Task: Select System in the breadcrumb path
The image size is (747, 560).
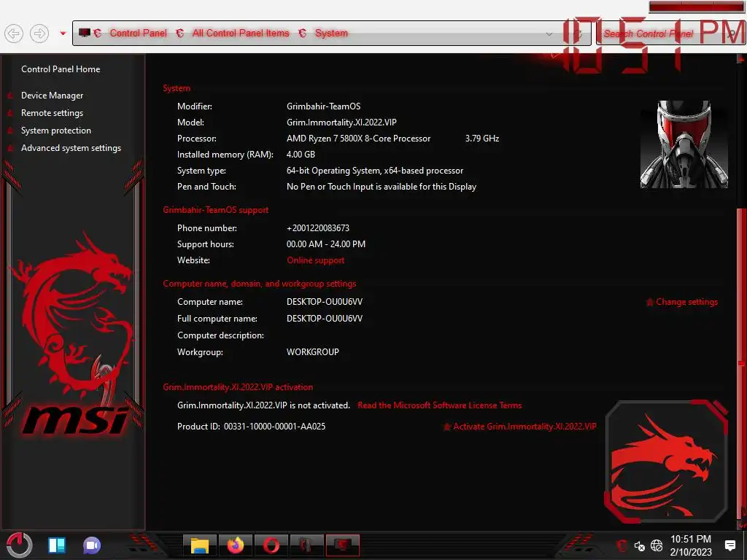Action: point(331,33)
